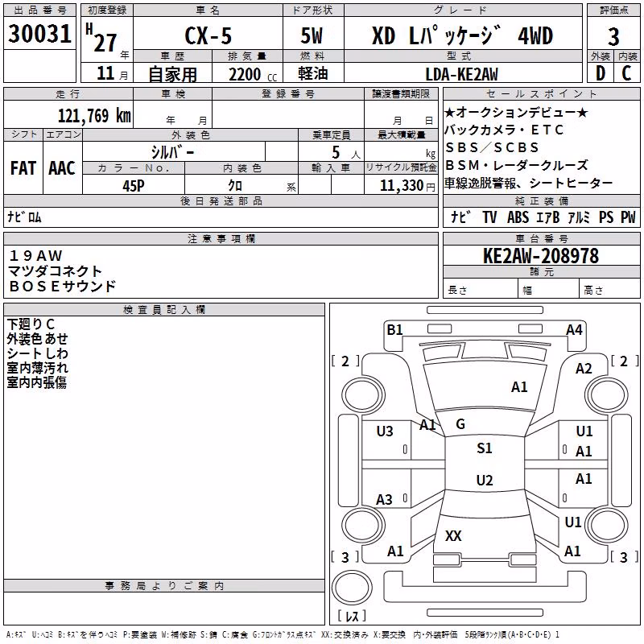Click the fuel type 軽油
This screenshot has height=644, width=644.
313,73
